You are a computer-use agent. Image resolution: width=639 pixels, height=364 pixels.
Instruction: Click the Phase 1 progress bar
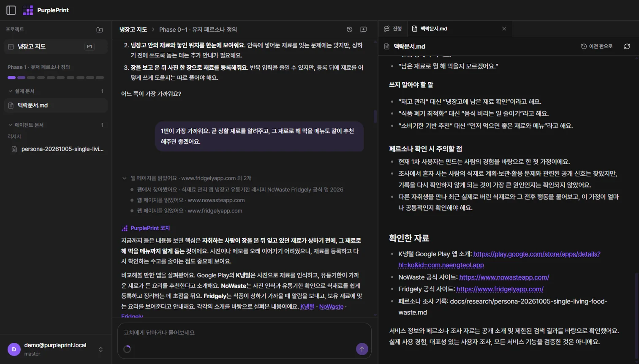pyautogui.click(x=56, y=78)
